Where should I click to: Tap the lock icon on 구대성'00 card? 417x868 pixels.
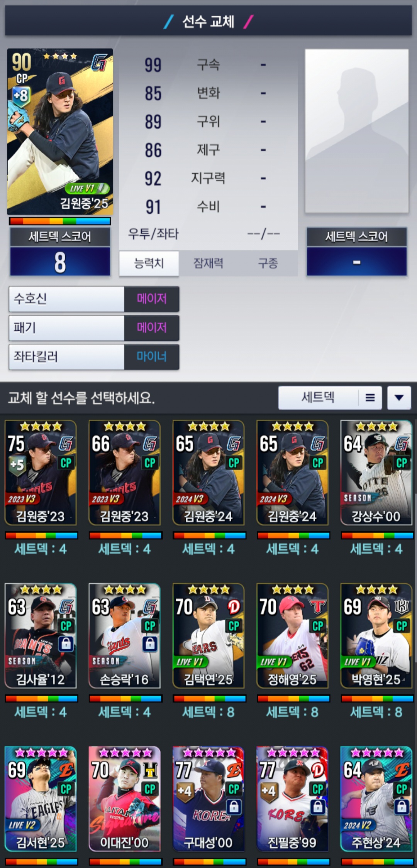tap(234, 807)
